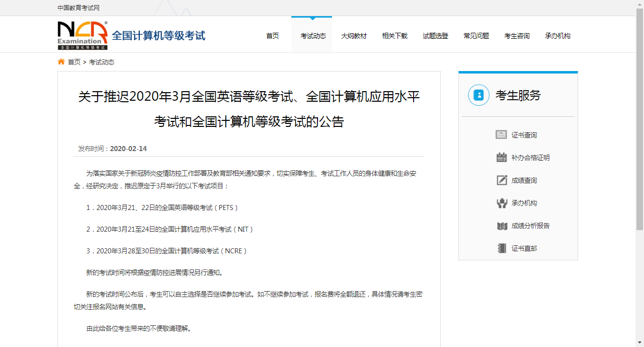Click the announcement headline about 推迟2020年3月
The height and width of the screenshot is (347, 644).
point(249,109)
